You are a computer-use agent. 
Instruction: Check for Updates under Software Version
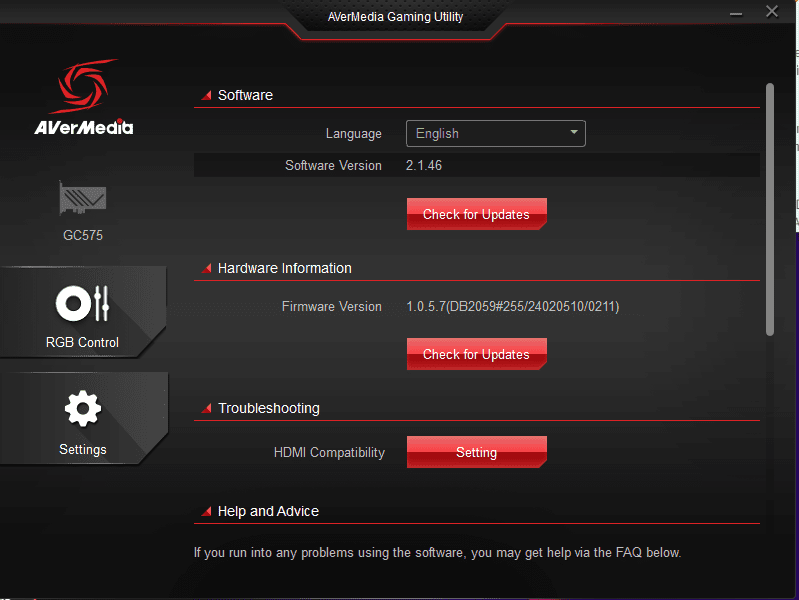coord(476,214)
